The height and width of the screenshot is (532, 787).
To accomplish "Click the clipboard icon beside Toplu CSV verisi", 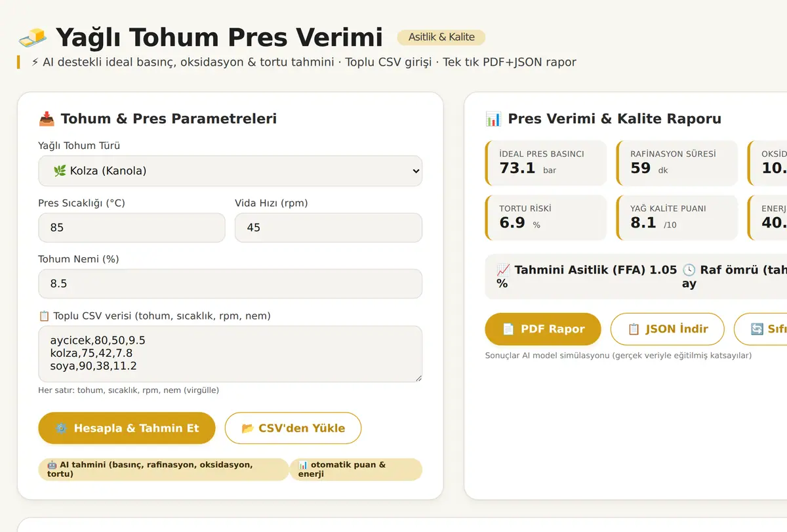I will (x=45, y=316).
